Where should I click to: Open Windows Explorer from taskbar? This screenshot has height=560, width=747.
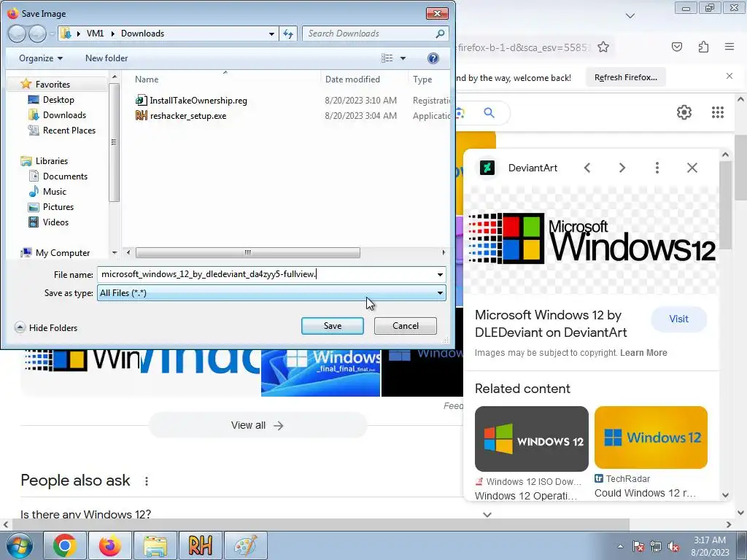point(155,545)
